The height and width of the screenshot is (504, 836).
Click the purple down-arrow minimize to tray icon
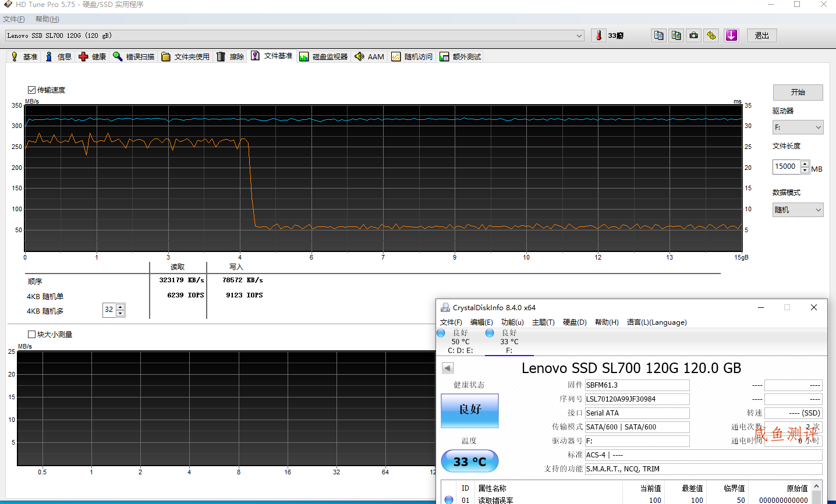[731, 36]
